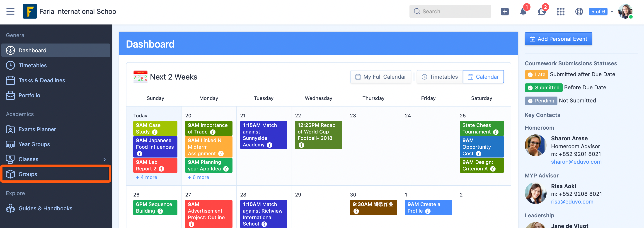Open Tasks & Deadlines
This screenshot has height=228, width=644.
point(41,80)
